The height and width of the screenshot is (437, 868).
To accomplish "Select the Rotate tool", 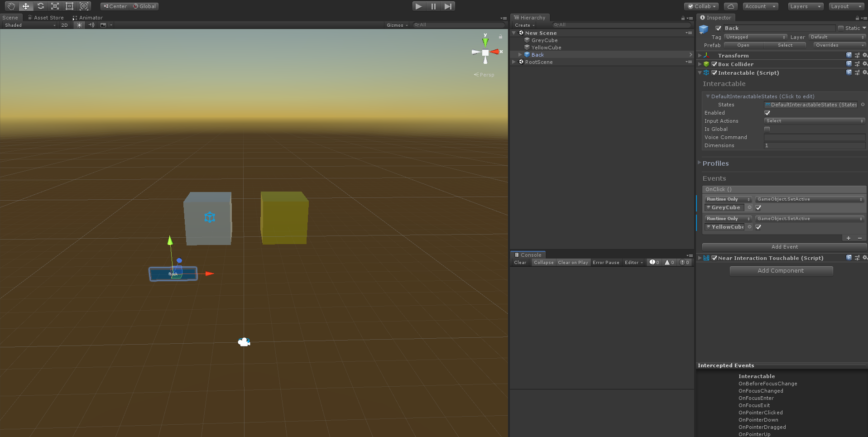I will [40, 6].
